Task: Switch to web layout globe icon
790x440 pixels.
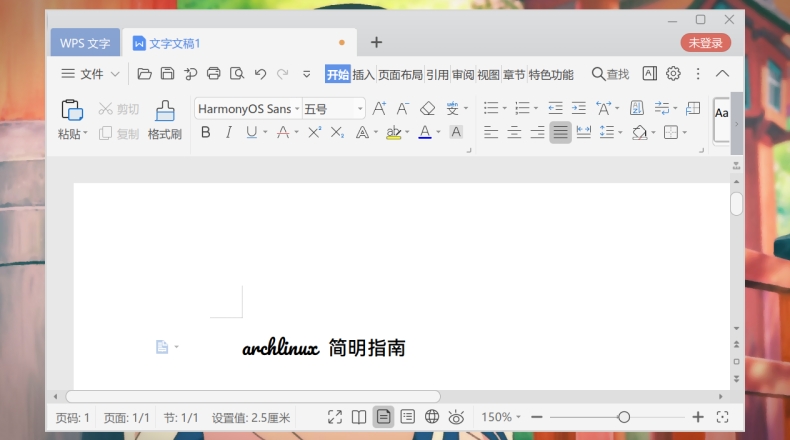Action: (x=432, y=417)
